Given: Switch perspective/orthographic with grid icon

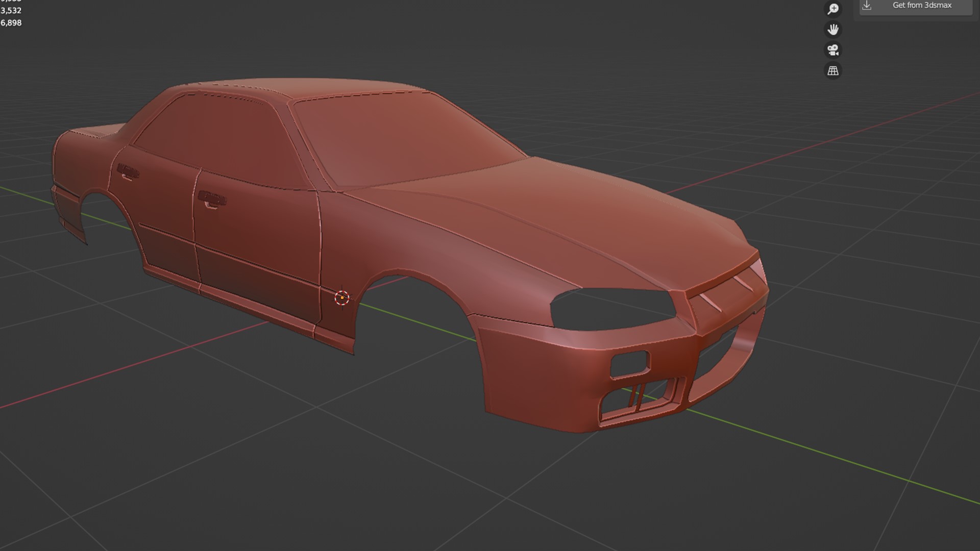Looking at the screenshot, I should (833, 71).
